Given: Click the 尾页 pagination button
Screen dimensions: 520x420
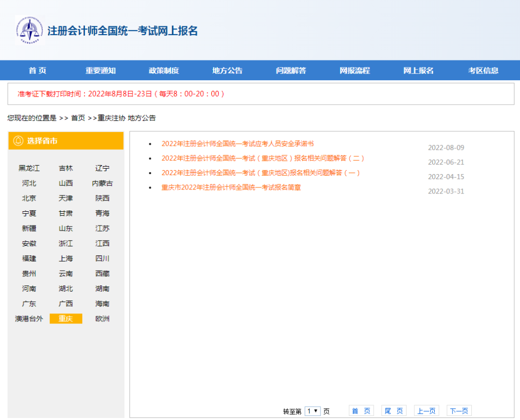Looking at the screenshot, I should pos(394,410).
